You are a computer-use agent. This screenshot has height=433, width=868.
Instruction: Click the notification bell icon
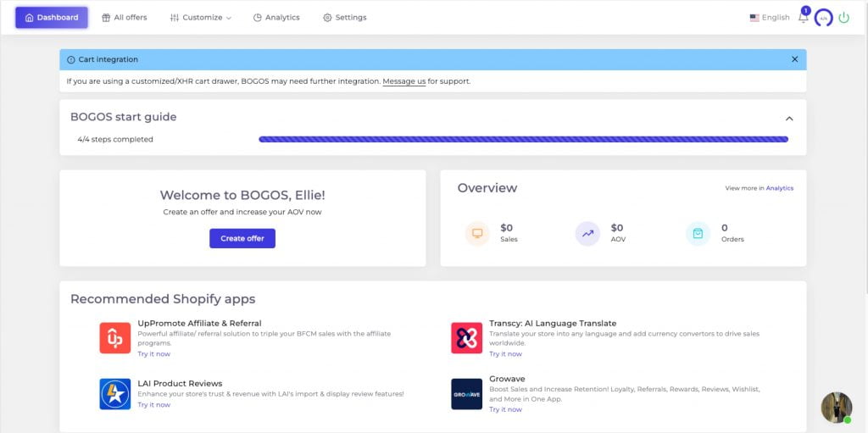click(x=803, y=18)
